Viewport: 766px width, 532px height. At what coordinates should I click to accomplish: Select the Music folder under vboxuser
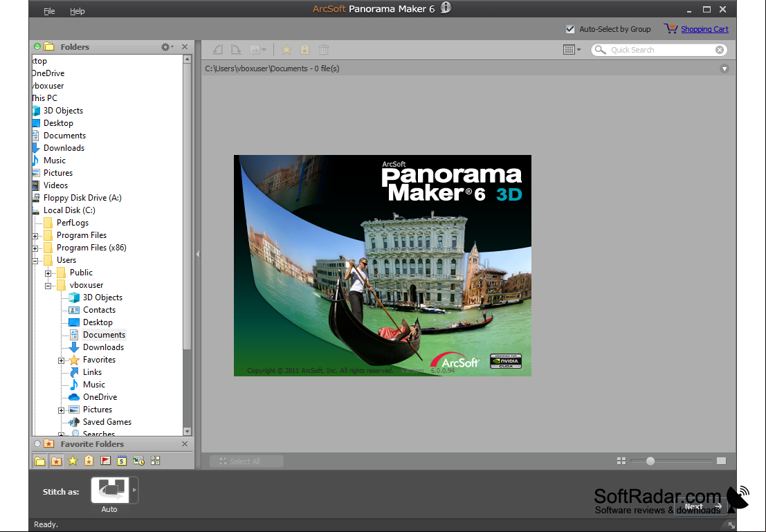pyautogui.click(x=94, y=385)
